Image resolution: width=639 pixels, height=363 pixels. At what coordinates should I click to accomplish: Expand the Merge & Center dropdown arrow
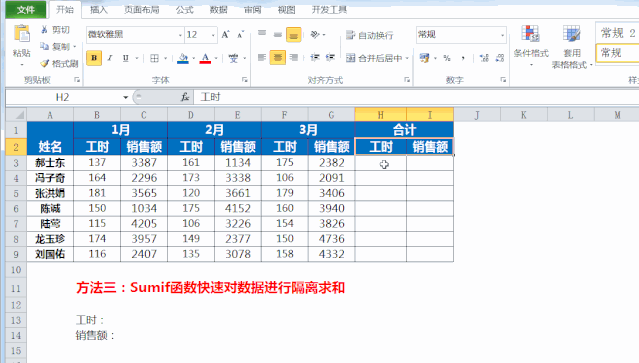tap(407, 58)
